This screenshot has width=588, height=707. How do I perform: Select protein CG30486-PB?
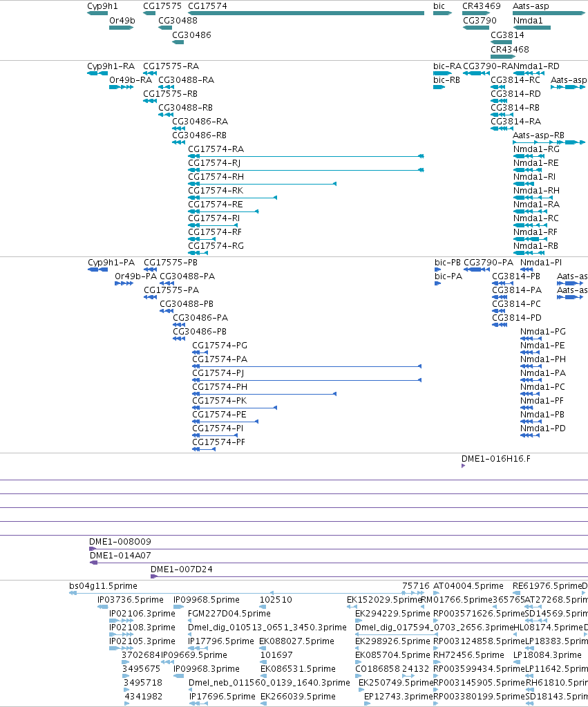[x=179, y=339]
